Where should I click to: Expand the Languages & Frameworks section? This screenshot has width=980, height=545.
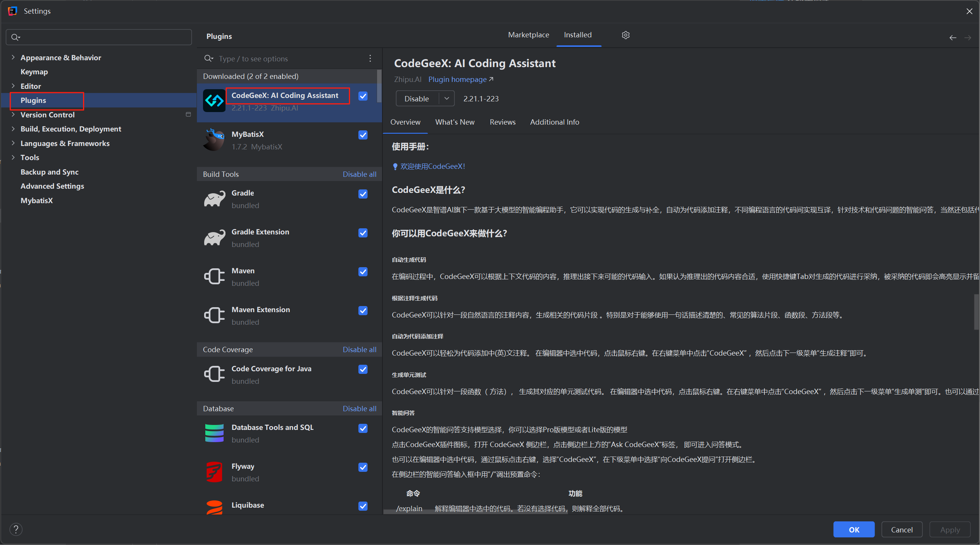tap(13, 143)
